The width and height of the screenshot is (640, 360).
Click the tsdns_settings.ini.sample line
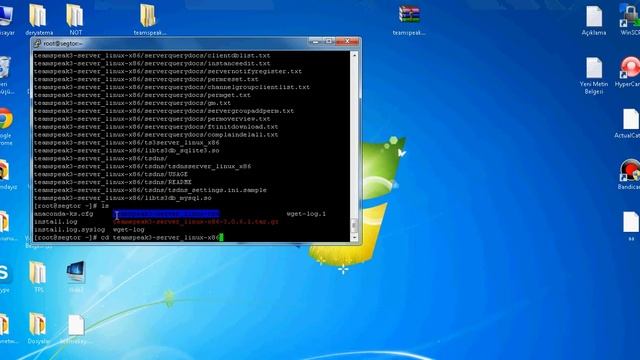[150, 190]
